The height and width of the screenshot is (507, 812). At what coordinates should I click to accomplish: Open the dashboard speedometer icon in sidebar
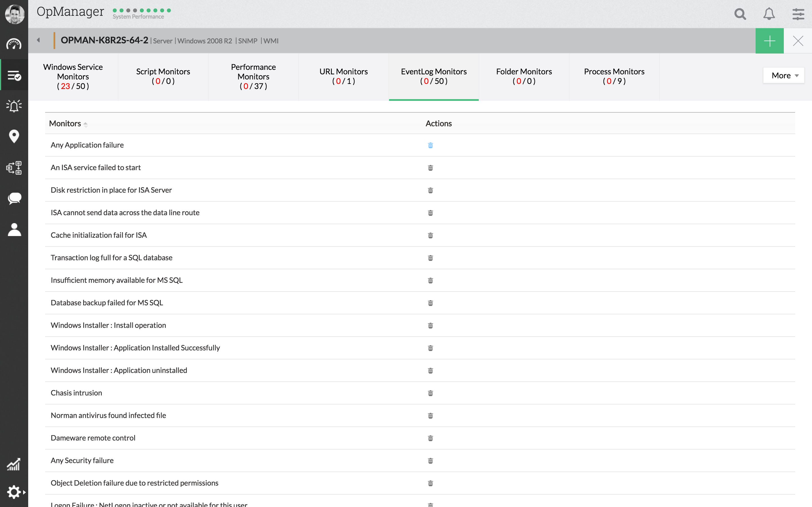(x=14, y=44)
